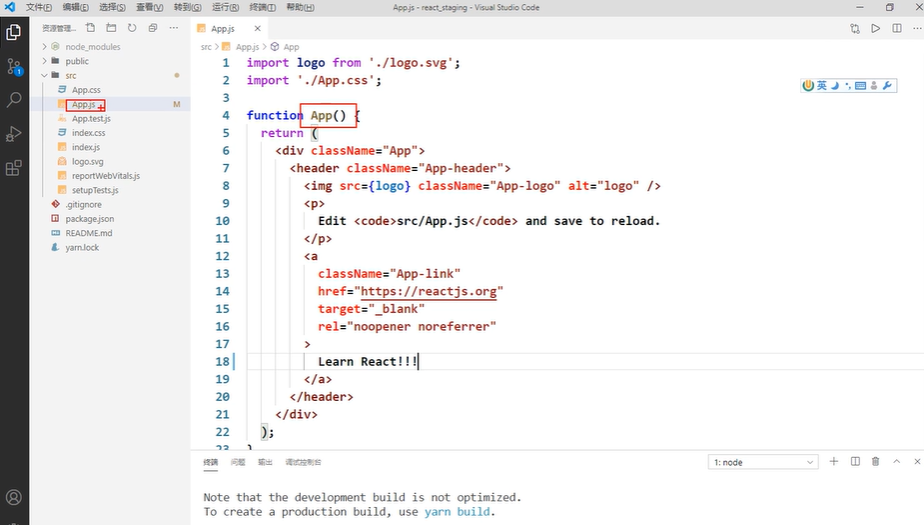This screenshot has width=924, height=525.
Task: Collapse all folders in explorer
Action: pyautogui.click(x=153, y=28)
